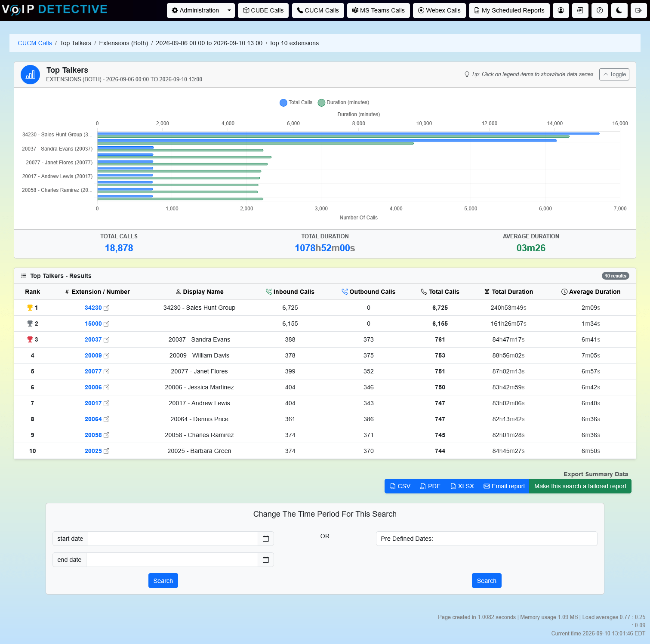This screenshot has height=644, width=650.
Task: Open extension 20017 link
Action: tap(93, 403)
